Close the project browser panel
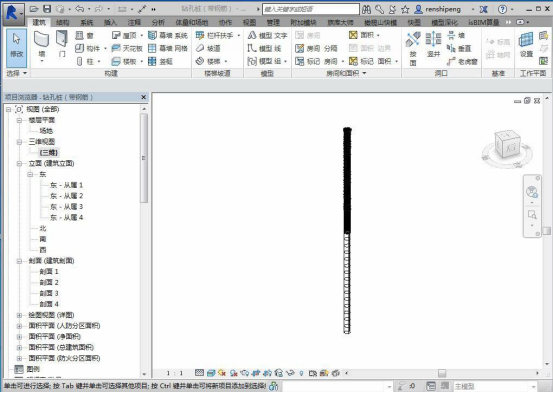Image resolution: width=553 pixels, height=393 pixels. (144, 97)
